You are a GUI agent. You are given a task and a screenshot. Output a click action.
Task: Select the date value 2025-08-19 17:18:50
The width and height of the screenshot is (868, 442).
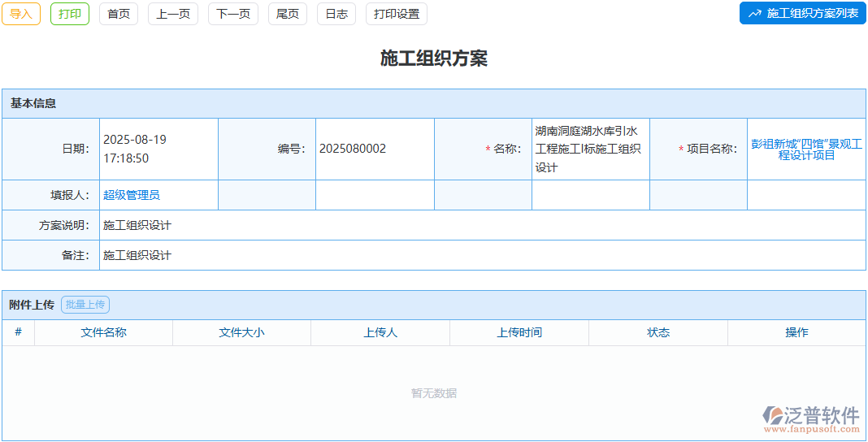point(135,149)
